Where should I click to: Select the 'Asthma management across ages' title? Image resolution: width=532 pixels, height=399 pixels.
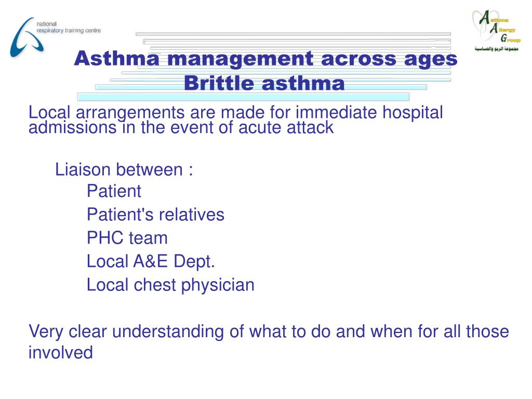(x=265, y=58)
